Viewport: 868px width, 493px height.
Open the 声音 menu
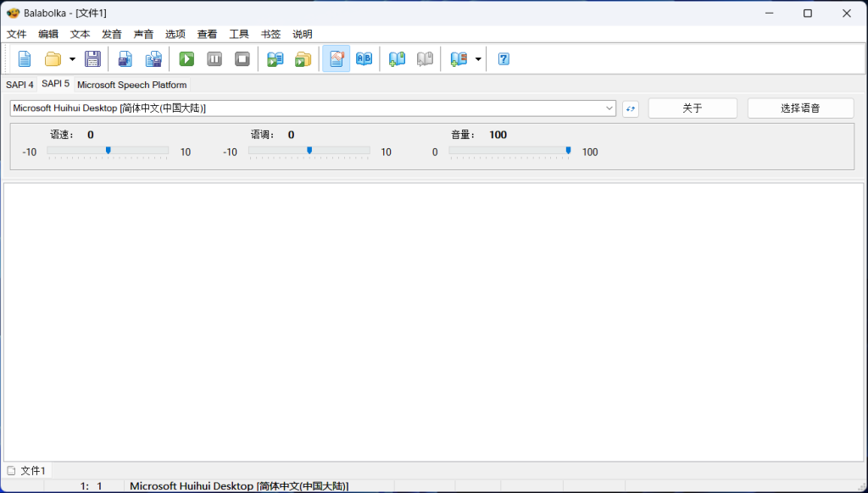pyautogui.click(x=143, y=34)
